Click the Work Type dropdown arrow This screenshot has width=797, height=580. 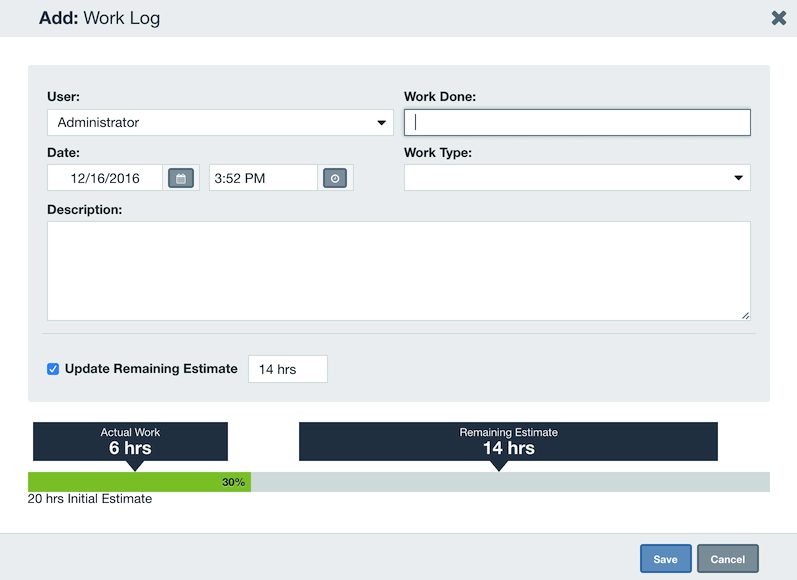tap(739, 178)
